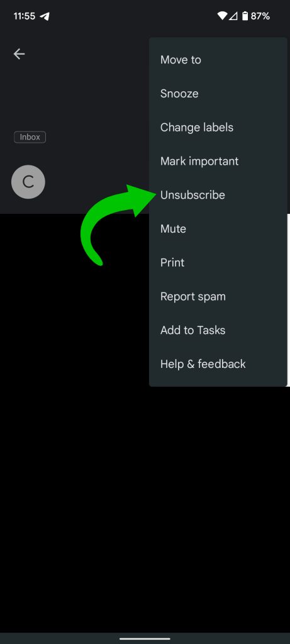Screen dimensions: 290x644
Task: Open Change labels option
Action: pos(218,127)
